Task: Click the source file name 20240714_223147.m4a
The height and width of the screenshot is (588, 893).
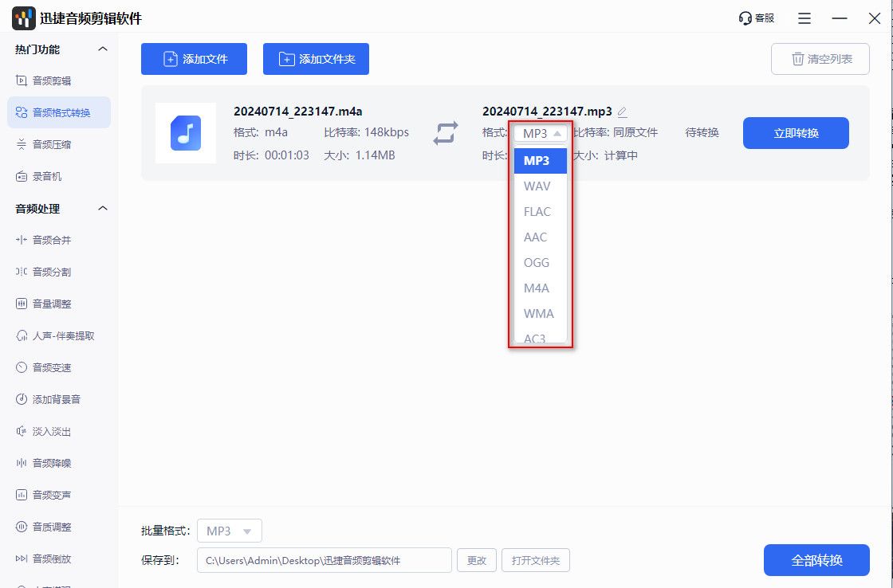Action: pyautogui.click(x=298, y=111)
